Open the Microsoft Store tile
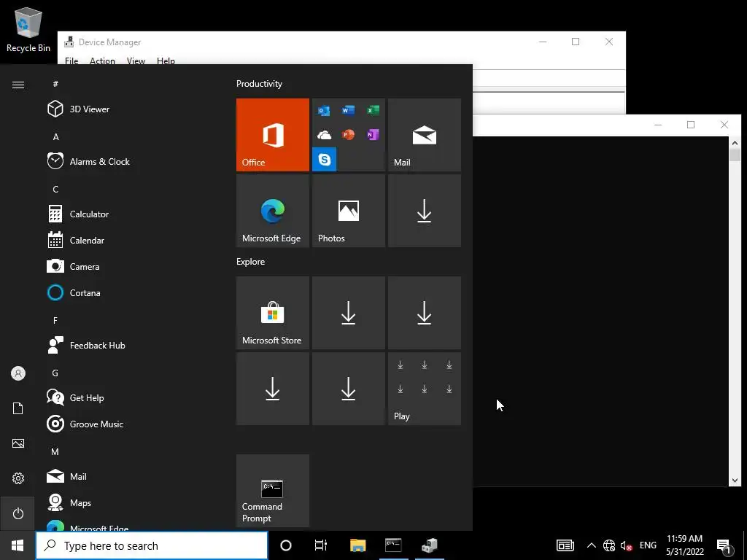This screenshot has height=560, width=747. tap(273, 313)
